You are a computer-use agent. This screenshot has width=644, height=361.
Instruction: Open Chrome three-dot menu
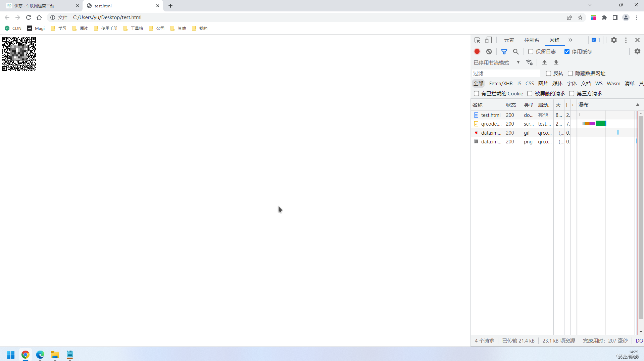637,17
